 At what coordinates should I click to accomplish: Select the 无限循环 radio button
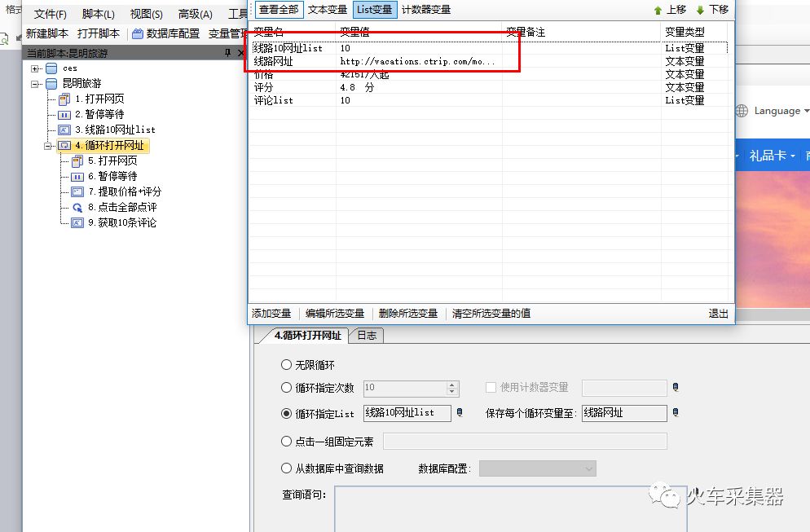(x=286, y=365)
